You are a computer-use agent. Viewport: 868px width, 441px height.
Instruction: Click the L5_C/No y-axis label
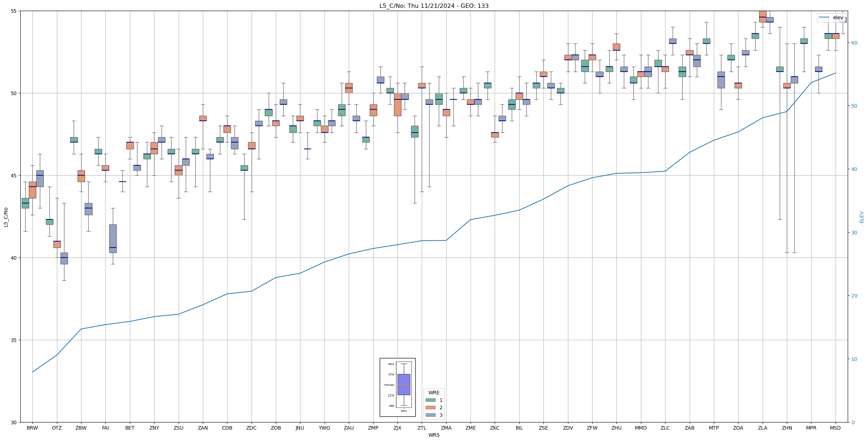6,217
